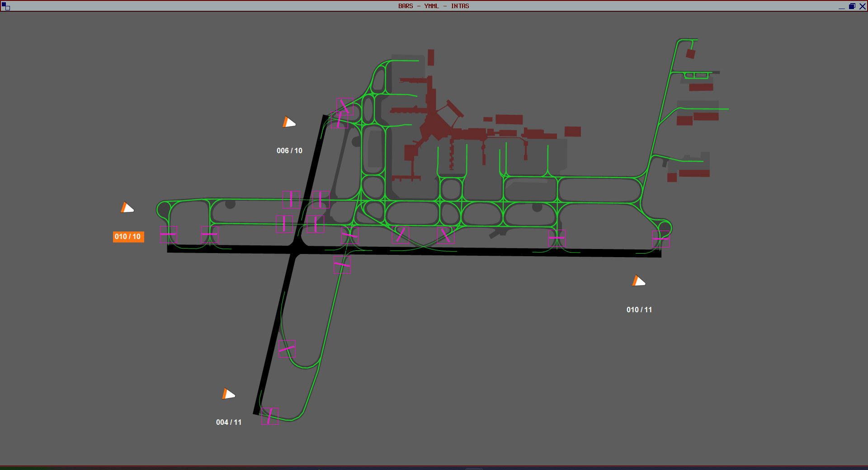Toggle lower stopbar at north-south runway's northern end
Image resolution: width=868 pixels, height=470 pixels.
[339, 120]
